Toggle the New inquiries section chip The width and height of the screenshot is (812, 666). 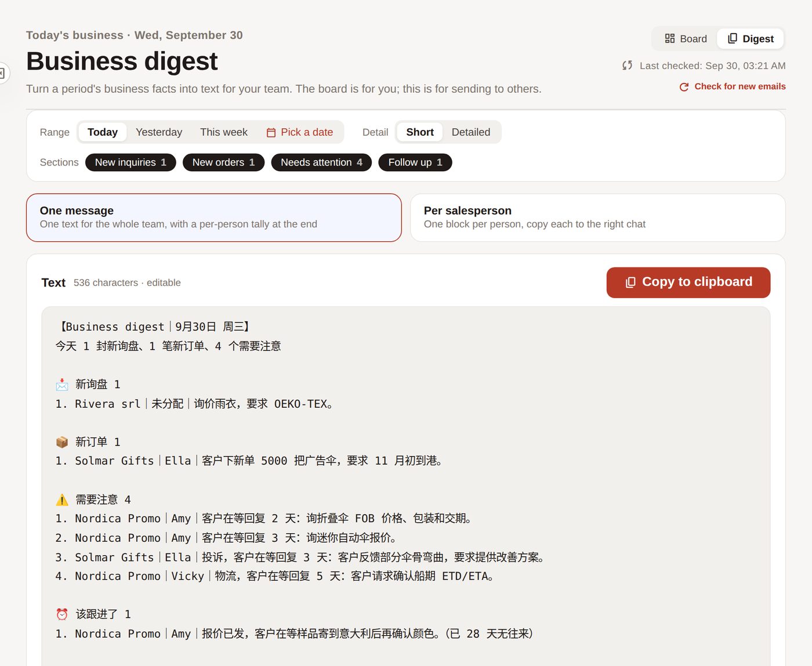tap(130, 162)
